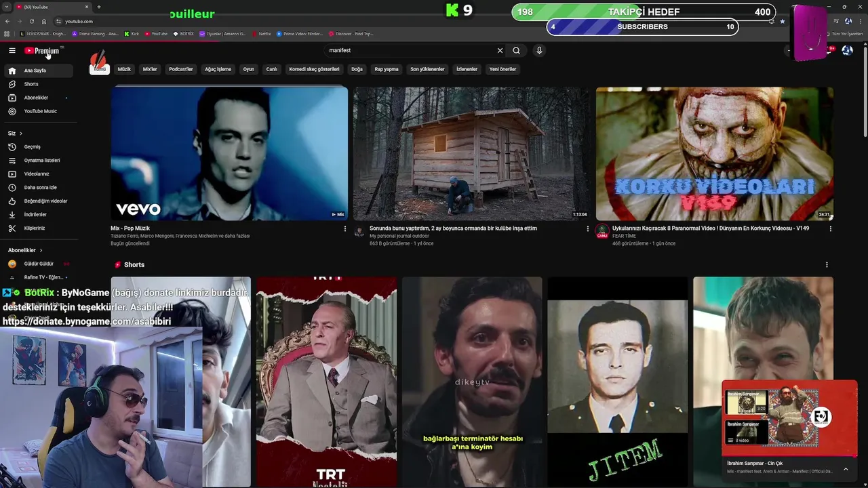Click the Sonunda bunu yaptırdım video title
The image size is (868, 488).
click(x=453, y=228)
